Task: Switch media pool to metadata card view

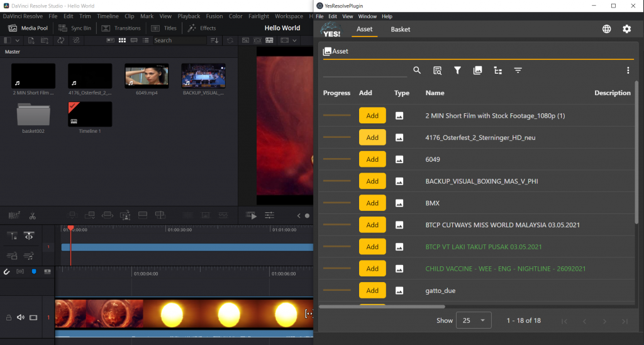Action: 110,40
